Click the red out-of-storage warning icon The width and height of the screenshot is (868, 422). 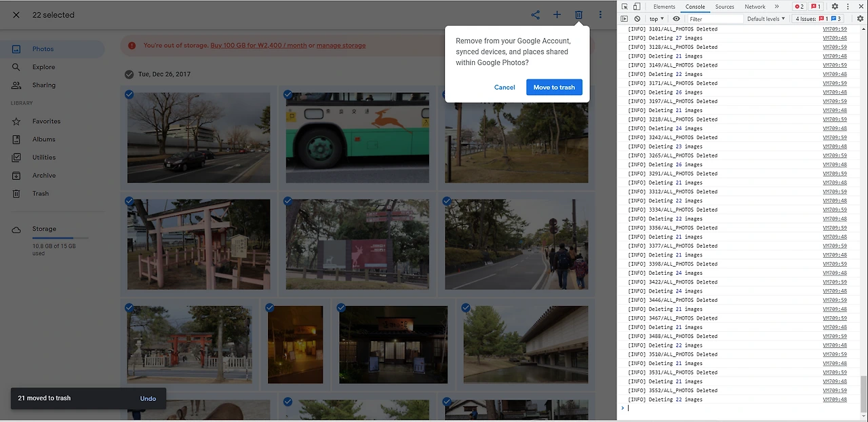pyautogui.click(x=132, y=45)
